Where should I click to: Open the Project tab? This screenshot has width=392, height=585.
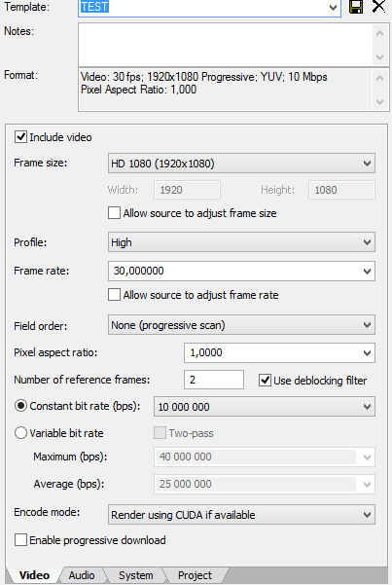(195, 575)
